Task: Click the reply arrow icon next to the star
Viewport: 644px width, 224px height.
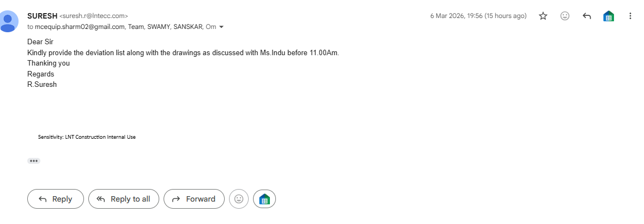Action: click(x=587, y=16)
